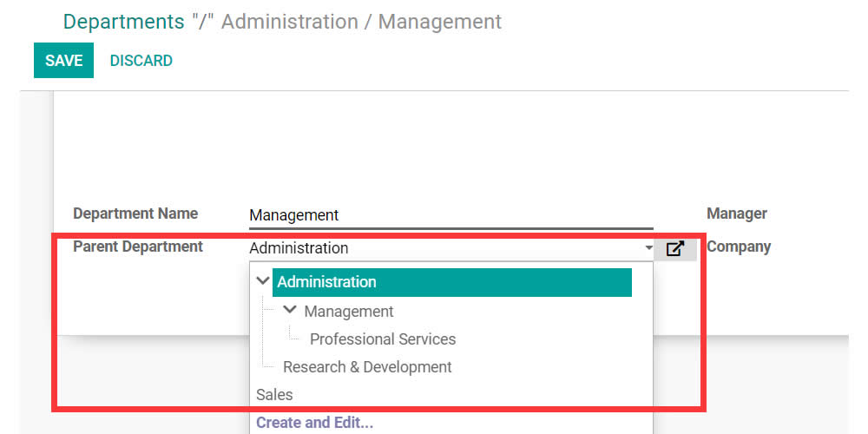Screen dimensions: 868x434
Task: Collapse the Administration tree chevron
Action: pyautogui.click(x=263, y=281)
